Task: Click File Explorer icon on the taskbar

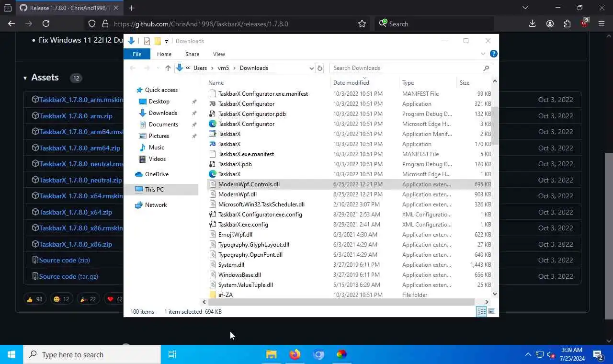Action: [272, 354]
